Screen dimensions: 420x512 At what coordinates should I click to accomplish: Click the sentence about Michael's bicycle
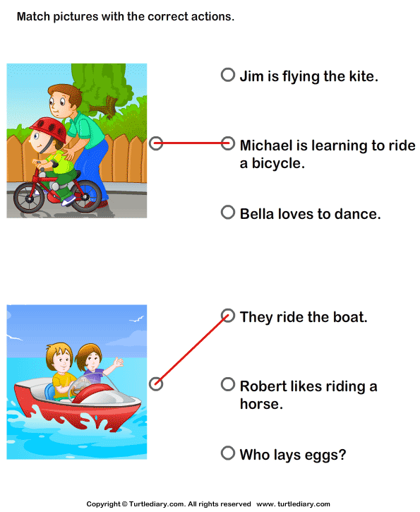(328, 154)
